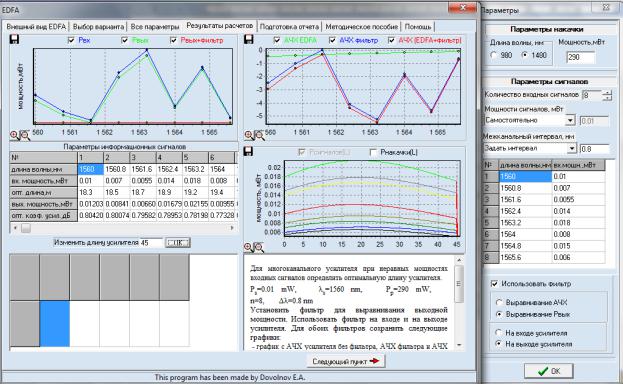Viewport: 623px width, 384px height.
Task: Zoom out on the power chart
Action: [x=25, y=135]
